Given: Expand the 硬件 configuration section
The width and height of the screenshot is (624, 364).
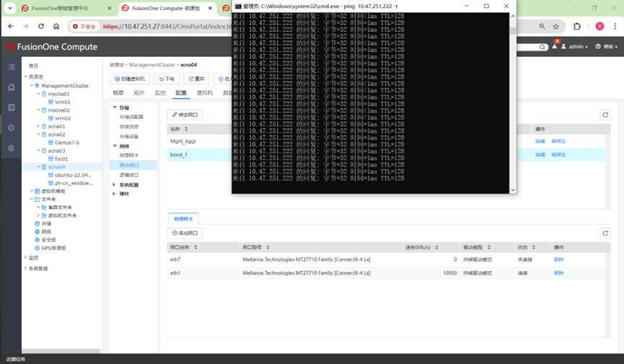Looking at the screenshot, I should coord(114,194).
